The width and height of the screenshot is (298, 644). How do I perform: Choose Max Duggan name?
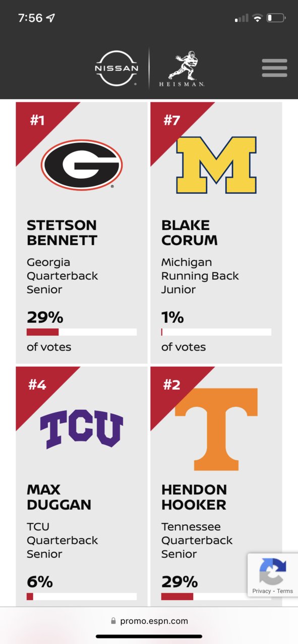click(59, 497)
